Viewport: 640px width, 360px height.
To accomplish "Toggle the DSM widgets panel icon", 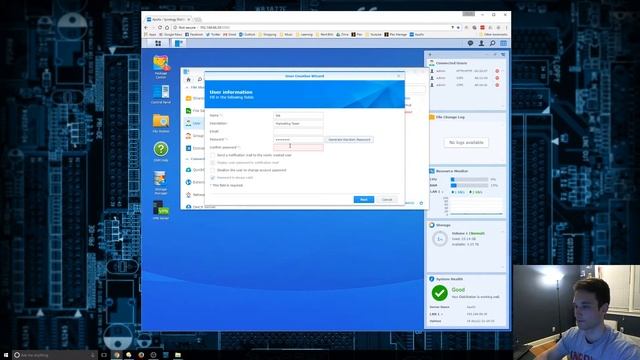I will click(x=503, y=43).
